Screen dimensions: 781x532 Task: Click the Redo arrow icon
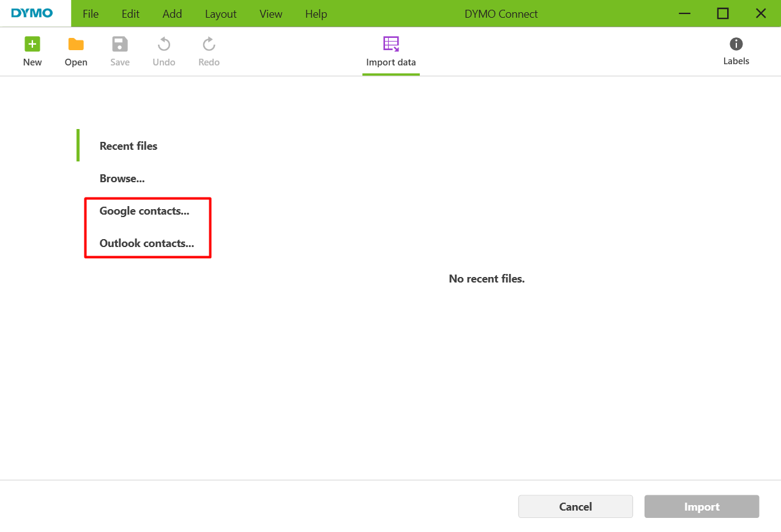pyautogui.click(x=209, y=45)
